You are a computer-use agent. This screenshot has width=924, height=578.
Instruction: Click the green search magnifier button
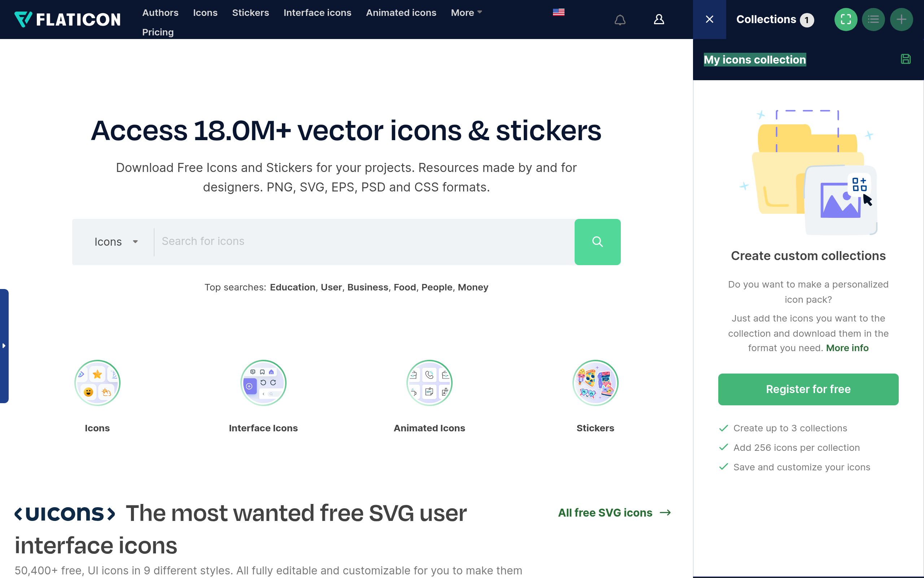598,242
